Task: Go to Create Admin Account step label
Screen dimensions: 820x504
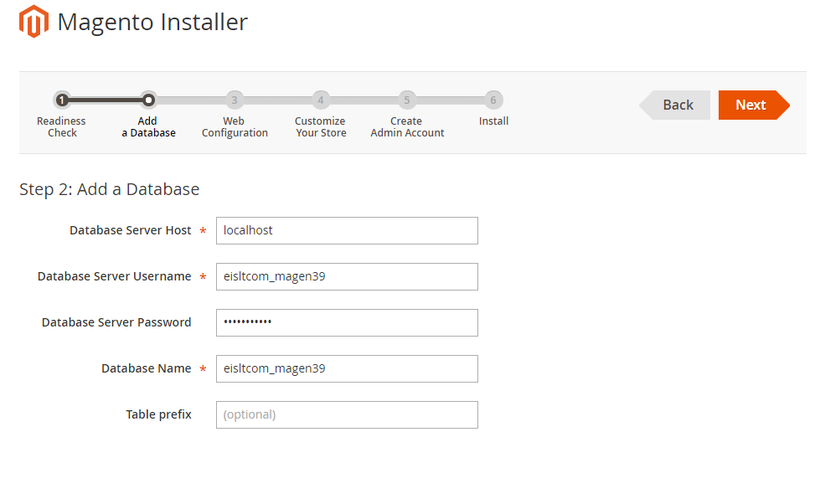Action: (x=407, y=127)
